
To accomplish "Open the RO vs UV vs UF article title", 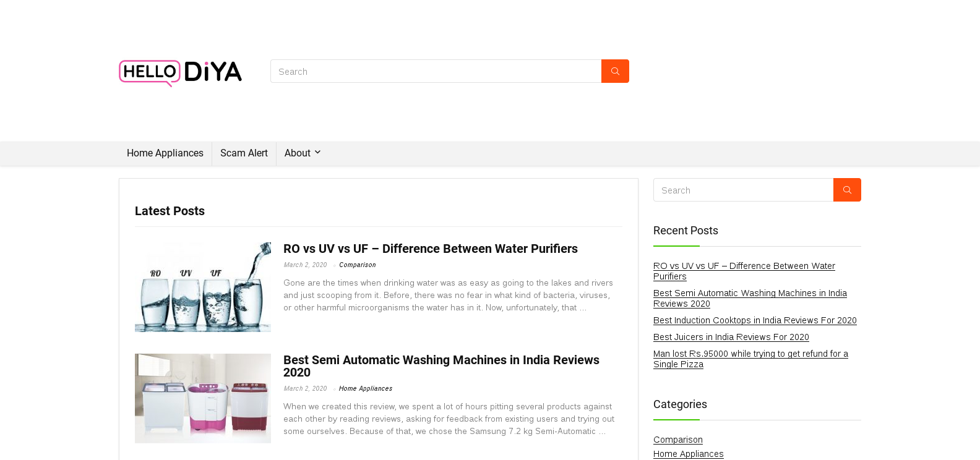I will coord(430,249).
